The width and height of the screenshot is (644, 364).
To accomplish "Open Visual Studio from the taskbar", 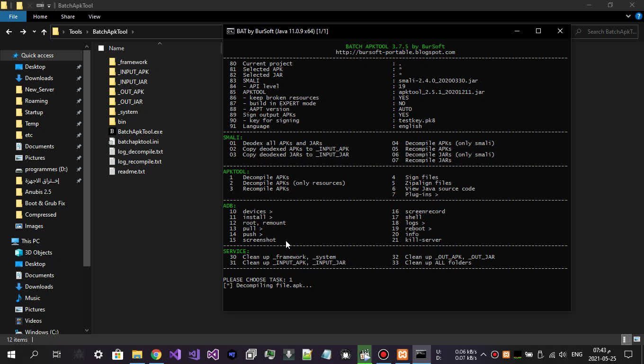I will tap(213, 355).
